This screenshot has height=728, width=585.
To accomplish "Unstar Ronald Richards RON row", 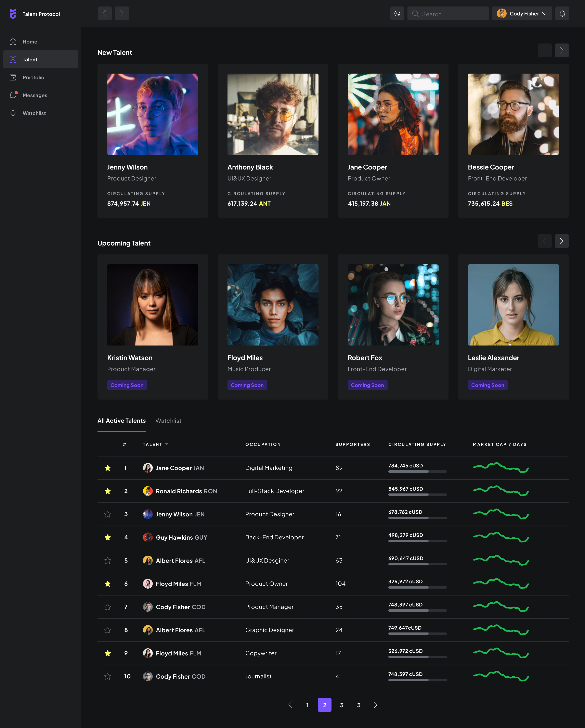I will [108, 491].
